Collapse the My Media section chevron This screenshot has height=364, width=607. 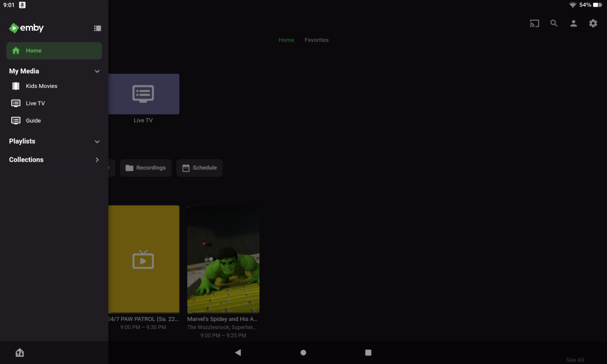pyautogui.click(x=97, y=71)
